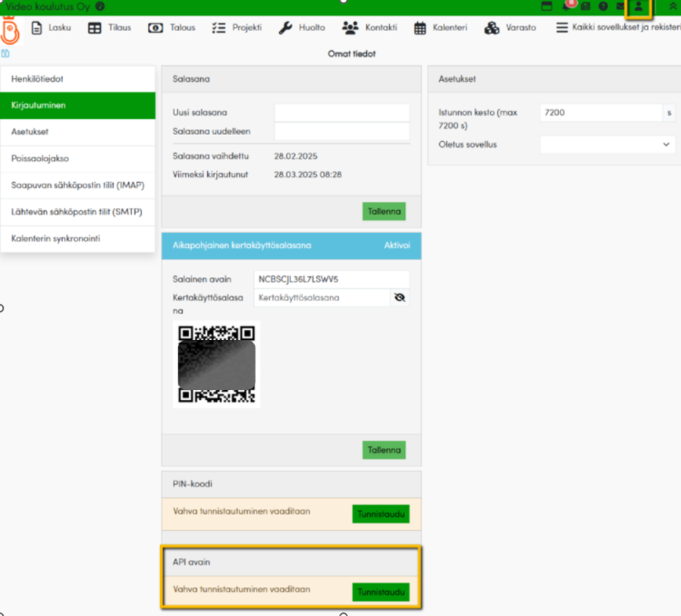
Task: Expand Kaikki sovellukset ja rekisterit menu
Action: point(617,28)
